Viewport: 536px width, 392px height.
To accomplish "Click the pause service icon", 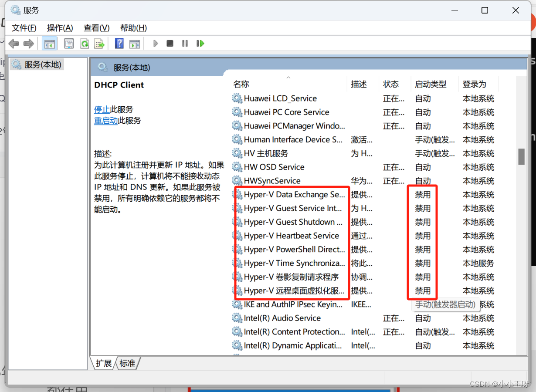I will 184,43.
